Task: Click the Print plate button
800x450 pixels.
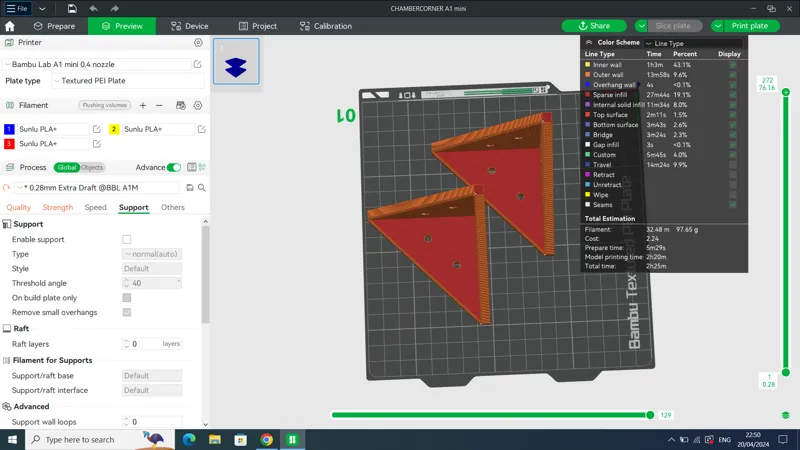Action: click(750, 26)
